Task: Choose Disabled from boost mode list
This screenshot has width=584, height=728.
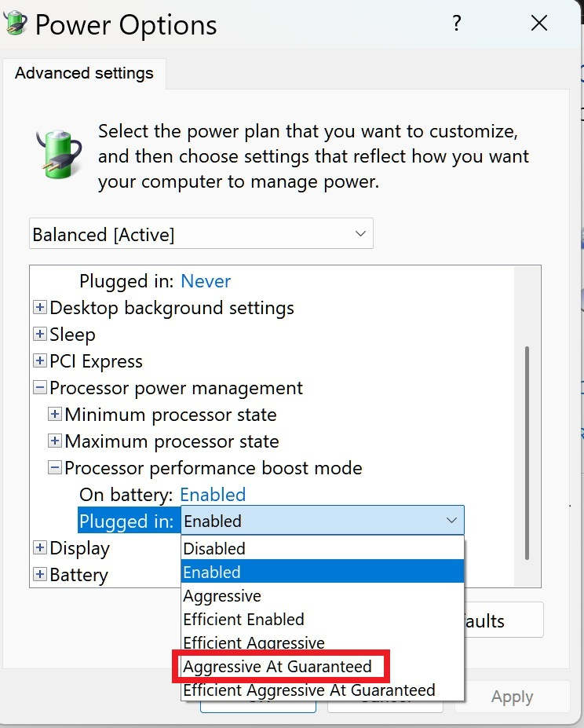Action: click(x=323, y=548)
